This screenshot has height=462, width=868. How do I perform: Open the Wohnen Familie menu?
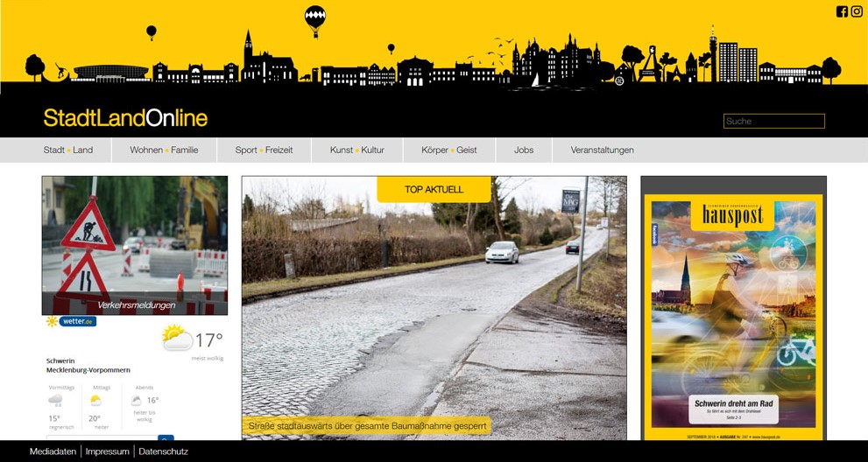click(164, 150)
